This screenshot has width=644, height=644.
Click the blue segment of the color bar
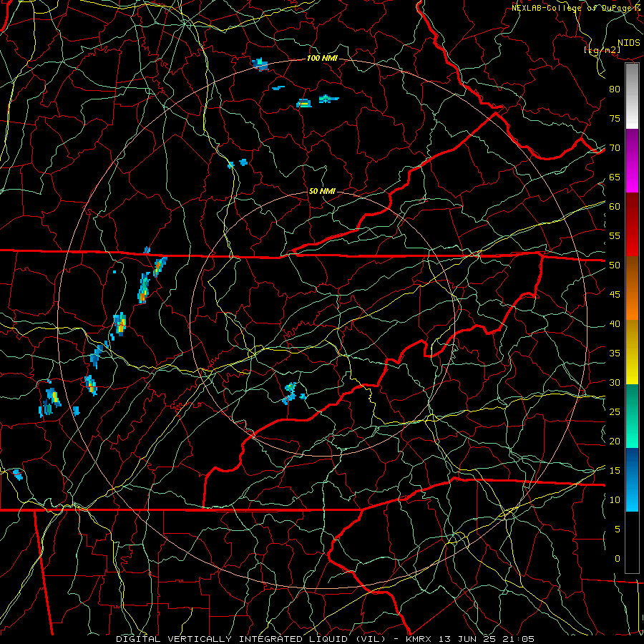pos(632,479)
